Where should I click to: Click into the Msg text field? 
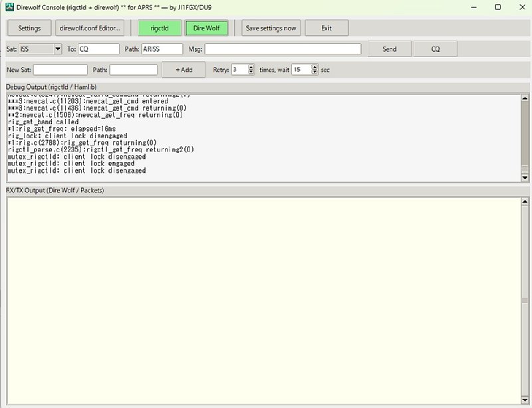pyautogui.click(x=283, y=49)
